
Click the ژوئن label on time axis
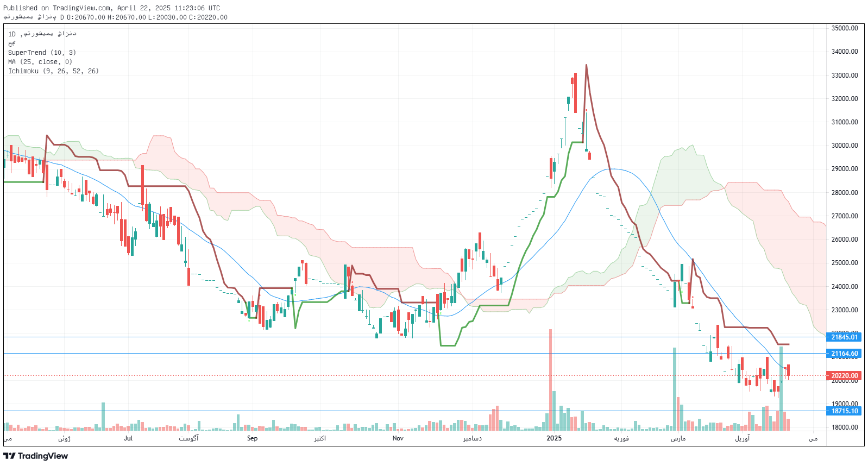click(65, 438)
